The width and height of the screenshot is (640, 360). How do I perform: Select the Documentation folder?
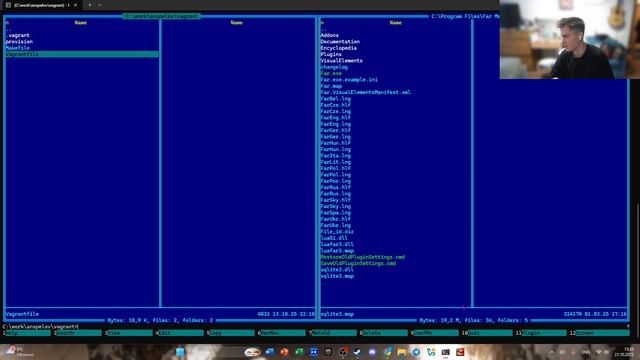340,42
